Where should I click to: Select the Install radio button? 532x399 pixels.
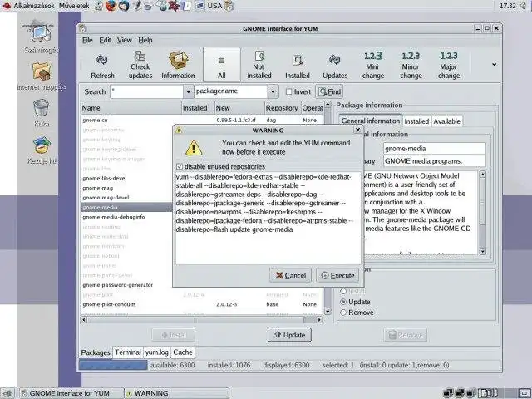click(x=343, y=291)
